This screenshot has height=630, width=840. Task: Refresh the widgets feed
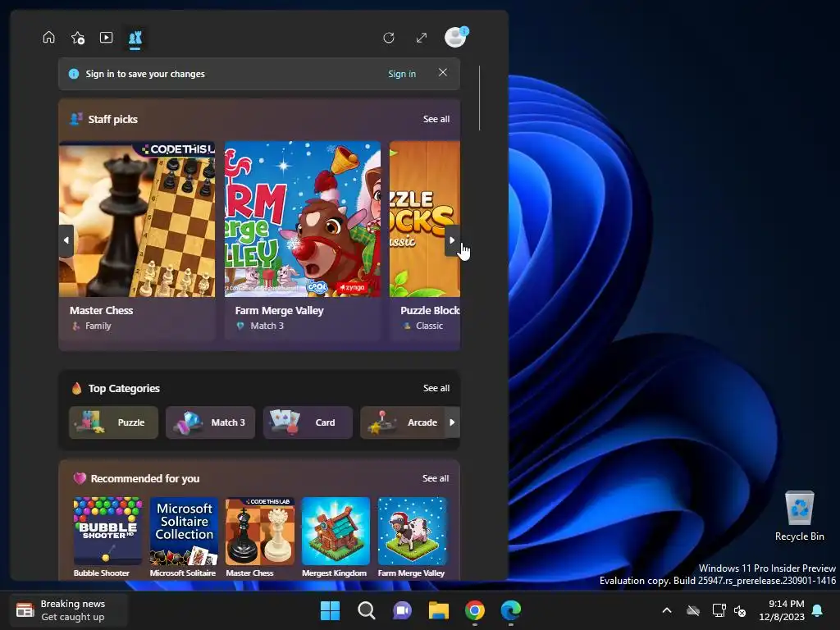click(389, 38)
